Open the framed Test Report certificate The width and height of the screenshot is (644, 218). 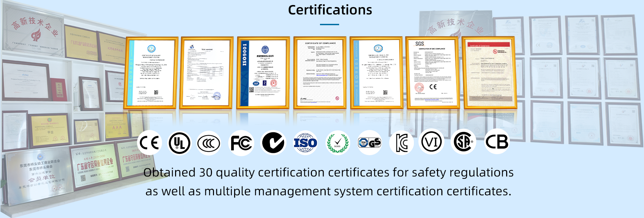click(x=206, y=73)
